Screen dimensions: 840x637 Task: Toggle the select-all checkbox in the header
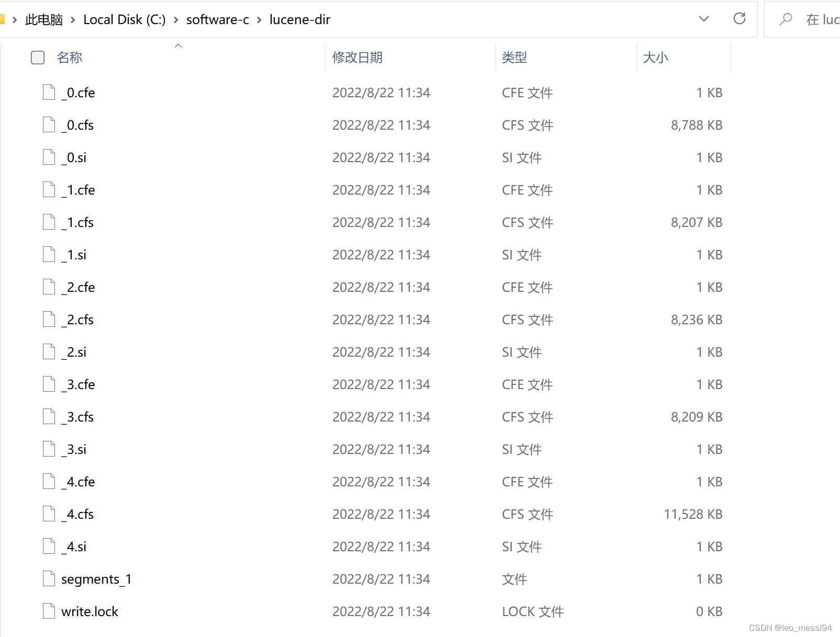click(37, 58)
